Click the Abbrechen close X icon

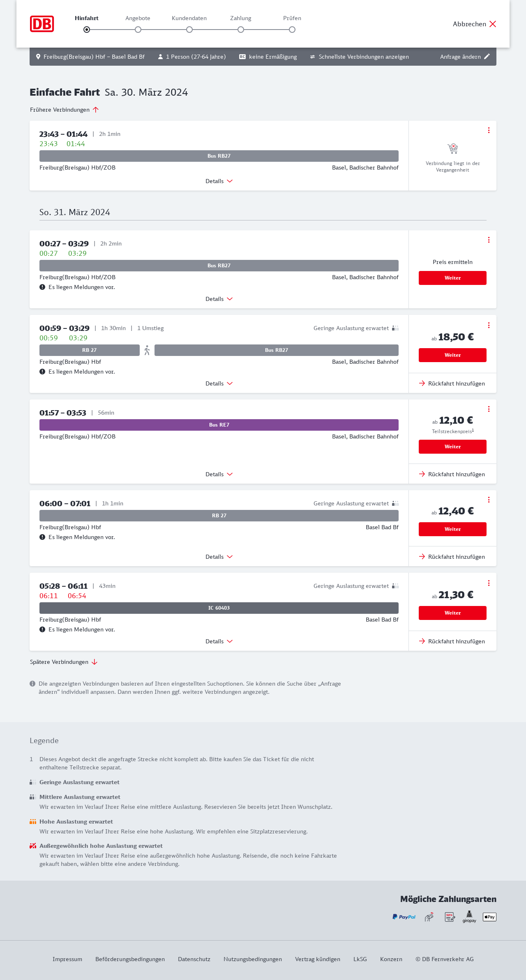click(x=493, y=24)
